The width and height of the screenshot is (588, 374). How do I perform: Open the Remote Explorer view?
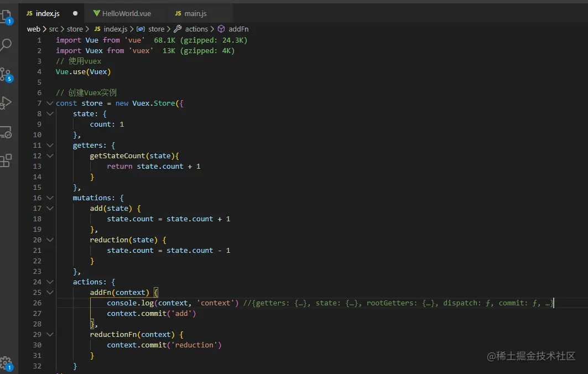(x=6, y=132)
